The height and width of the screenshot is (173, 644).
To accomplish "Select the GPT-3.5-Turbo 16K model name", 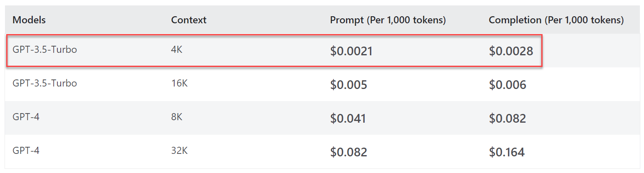I will pyautogui.click(x=45, y=83).
